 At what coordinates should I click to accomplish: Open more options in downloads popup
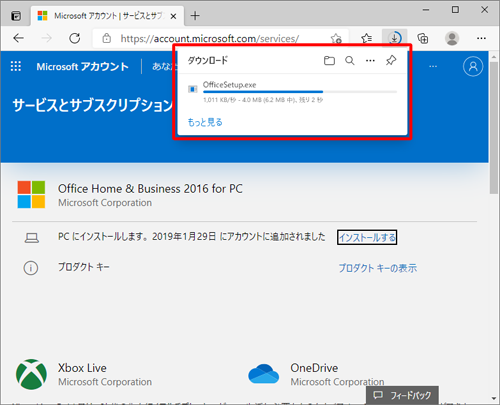pyautogui.click(x=370, y=61)
